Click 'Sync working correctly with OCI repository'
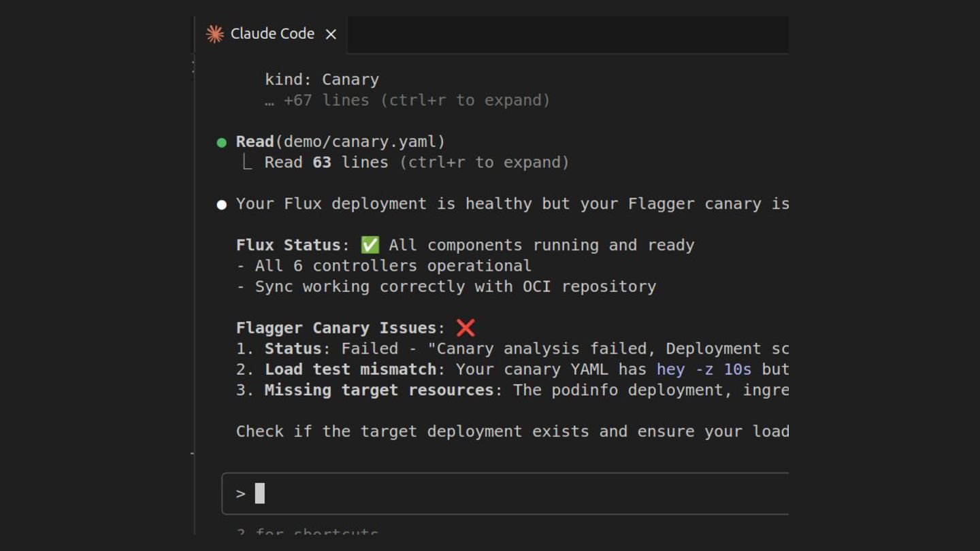Image resolution: width=980 pixels, height=551 pixels. tap(455, 286)
